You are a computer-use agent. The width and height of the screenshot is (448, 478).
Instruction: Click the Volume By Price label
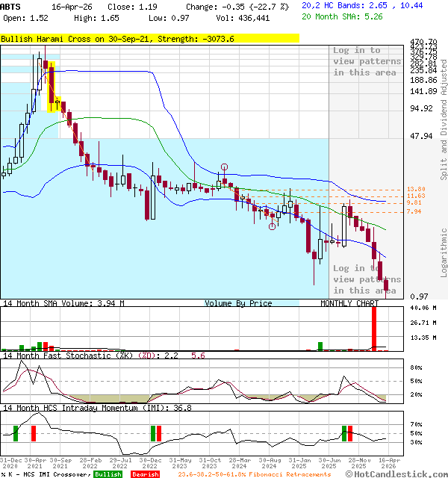[238, 303]
